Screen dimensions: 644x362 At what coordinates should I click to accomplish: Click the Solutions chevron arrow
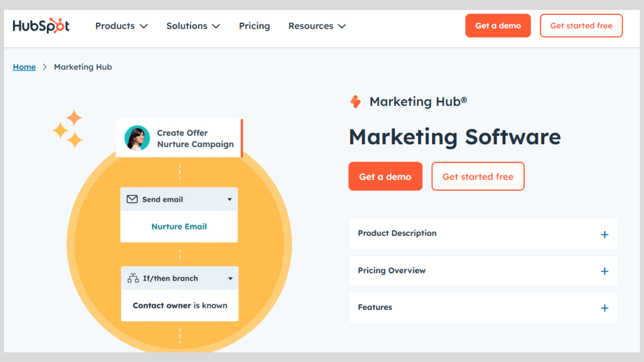(x=216, y=26)
